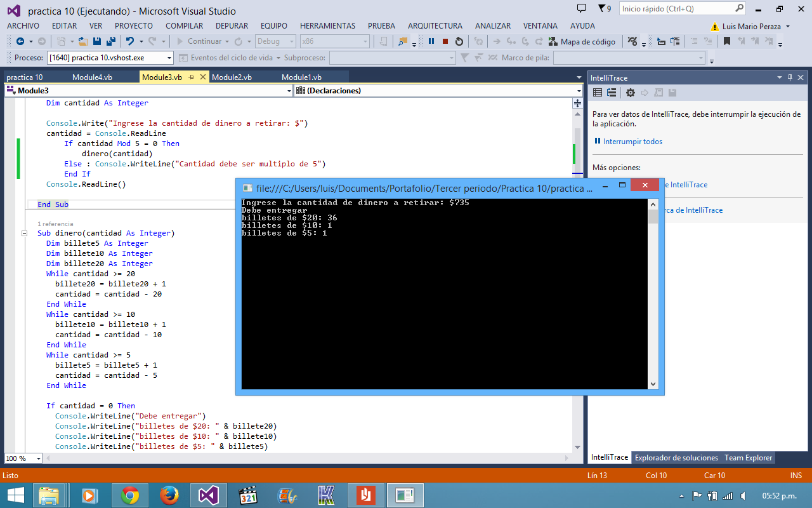This screenshot has height=508, width=812.
Task: Open the Debug configuration dropdown
Action: click(291, 41)
